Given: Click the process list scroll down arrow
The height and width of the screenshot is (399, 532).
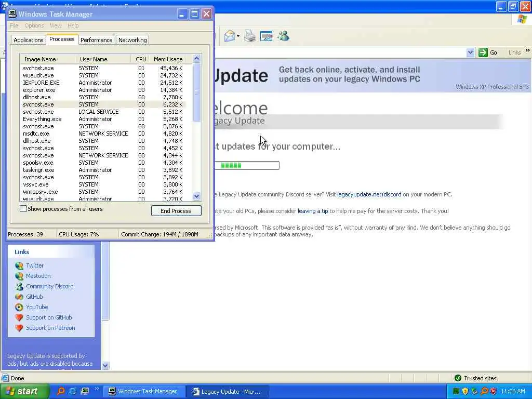Looking at the screenshot, I should (x=196, y=196).
